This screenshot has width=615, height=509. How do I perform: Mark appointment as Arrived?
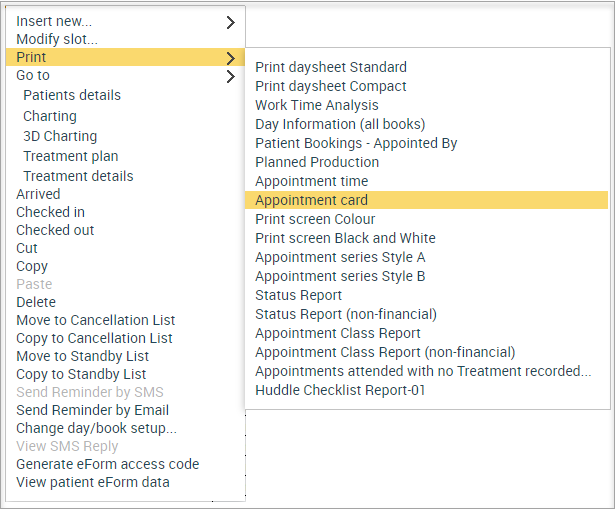pos(38,194)
